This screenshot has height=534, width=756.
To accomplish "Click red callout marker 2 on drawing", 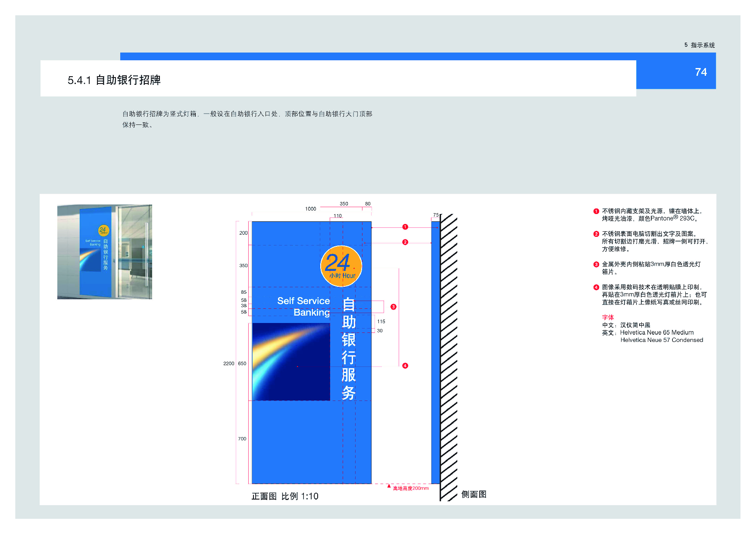I will [405, 242].
